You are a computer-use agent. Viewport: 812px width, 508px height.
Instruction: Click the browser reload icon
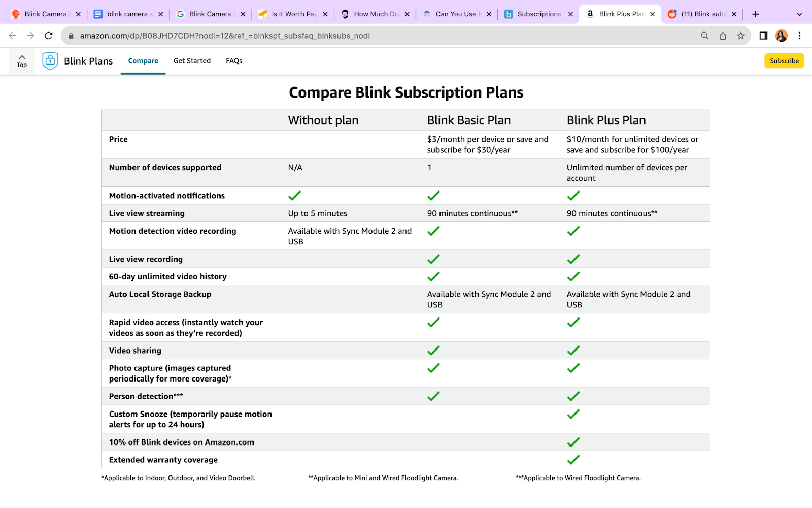tap(49, 36)
